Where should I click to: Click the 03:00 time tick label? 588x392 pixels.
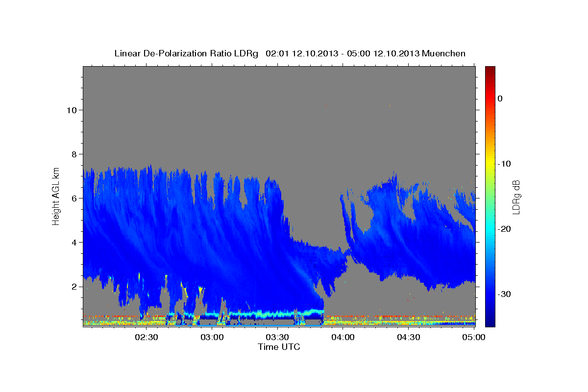pyautogui.click(x=212, y=337)
